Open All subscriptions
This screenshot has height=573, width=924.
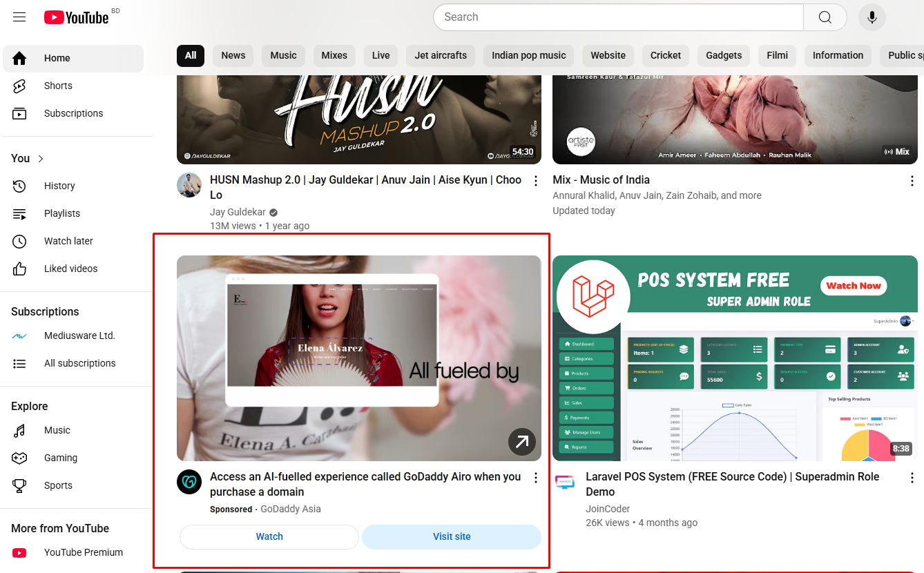[x=73, y=364]
